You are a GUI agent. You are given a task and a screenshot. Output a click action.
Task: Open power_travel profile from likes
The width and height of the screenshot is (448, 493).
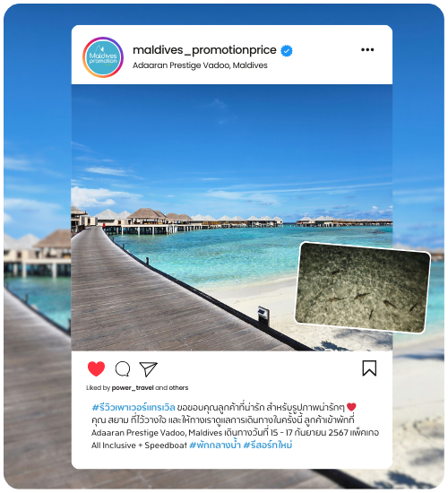(x=133, y=387)
